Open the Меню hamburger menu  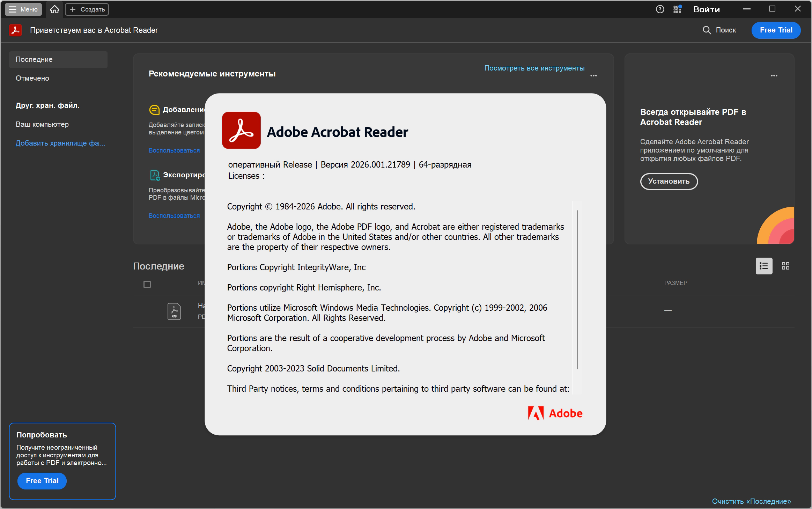23,9
